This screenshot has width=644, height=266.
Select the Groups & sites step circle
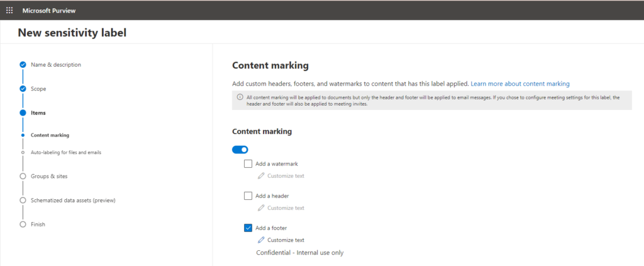pyautogui.click(x=23, y=176)
